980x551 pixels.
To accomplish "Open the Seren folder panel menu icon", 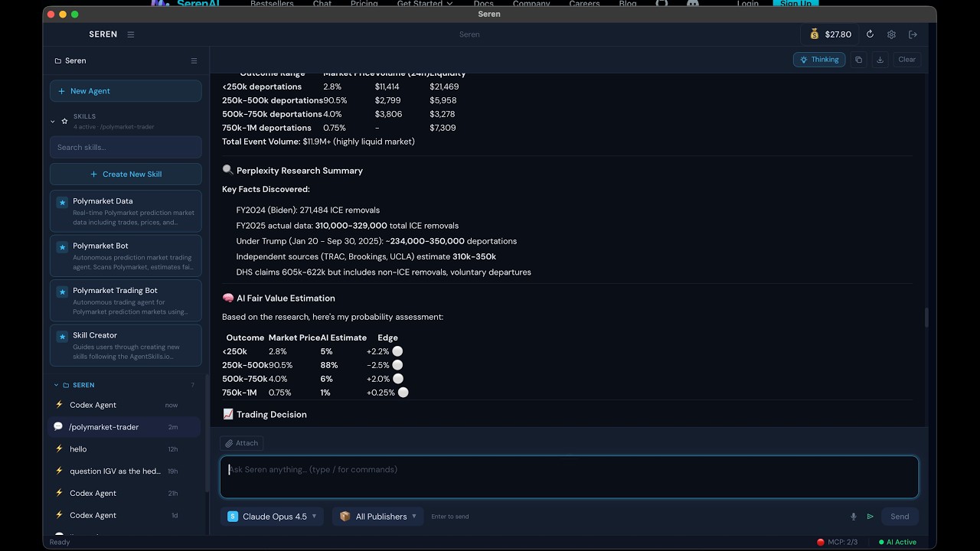I will pos(194,60).
